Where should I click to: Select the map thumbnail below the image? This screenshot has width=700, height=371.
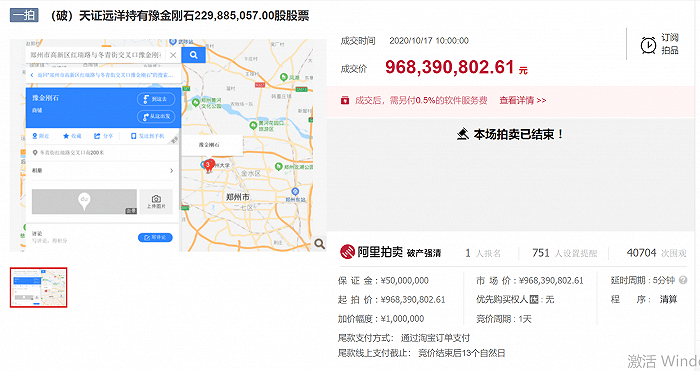(38, 288)
